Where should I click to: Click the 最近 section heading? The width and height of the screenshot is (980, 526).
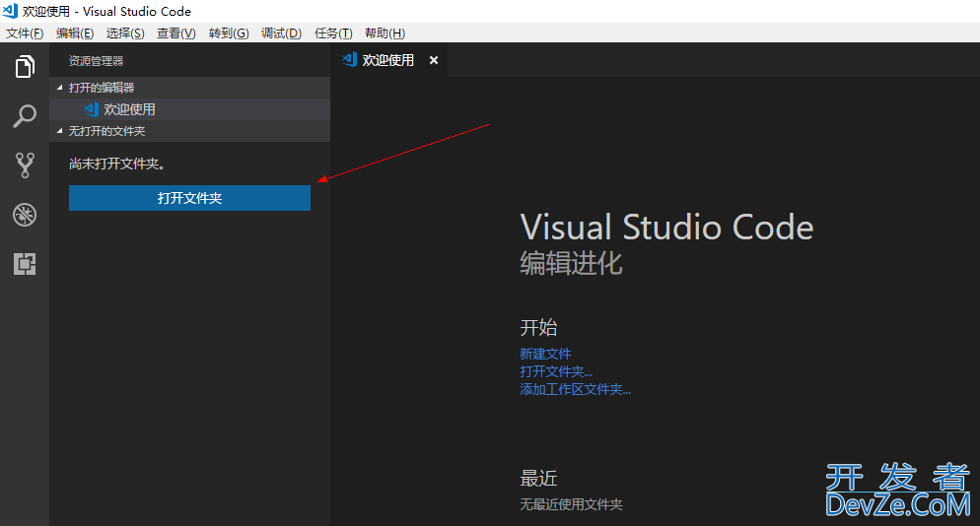point(538,479)
